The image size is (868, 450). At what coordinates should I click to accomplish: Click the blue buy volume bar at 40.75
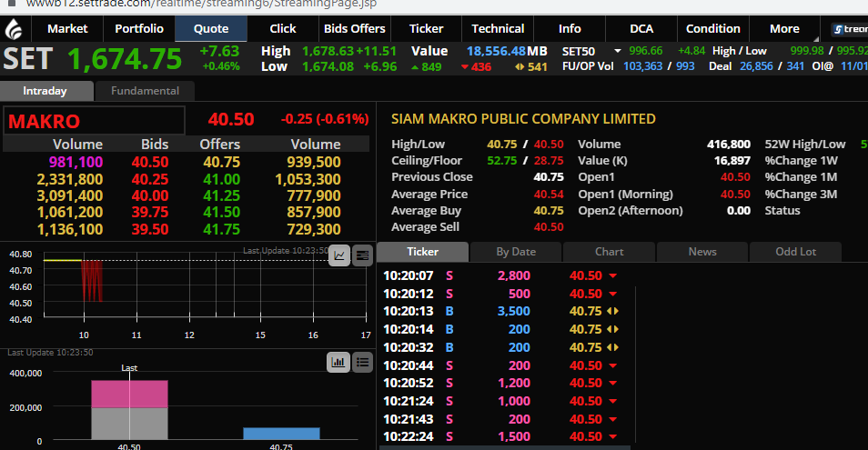point(281,434)
